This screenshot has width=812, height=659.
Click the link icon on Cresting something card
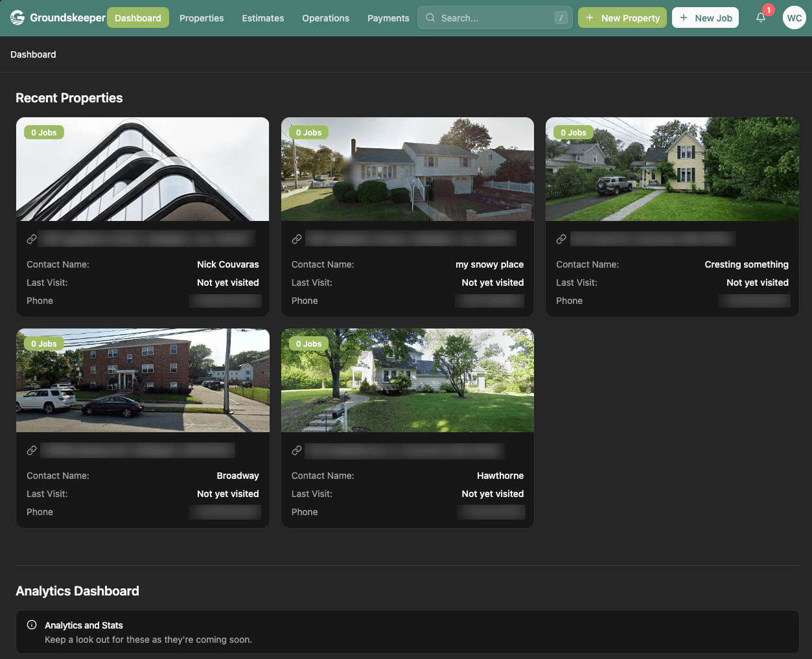[561, 238]
